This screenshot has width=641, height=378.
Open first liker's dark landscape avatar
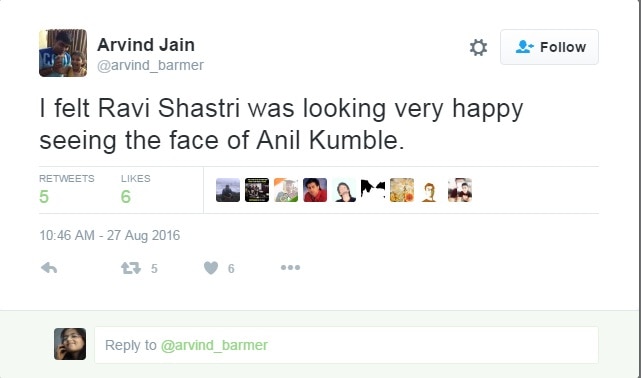pyautogui.click(x=228, y=190)
